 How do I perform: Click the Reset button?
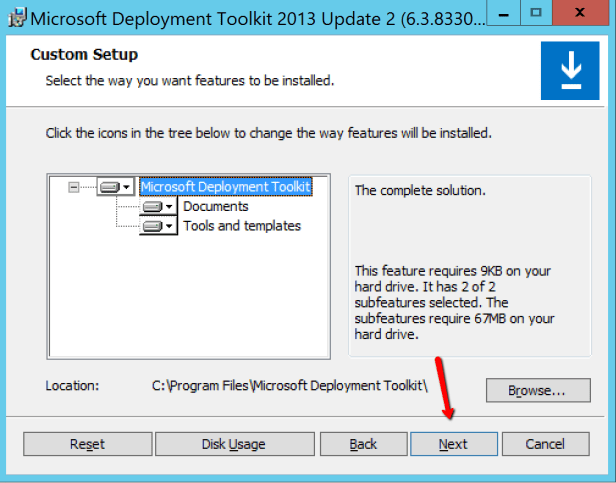click(87, 444)
